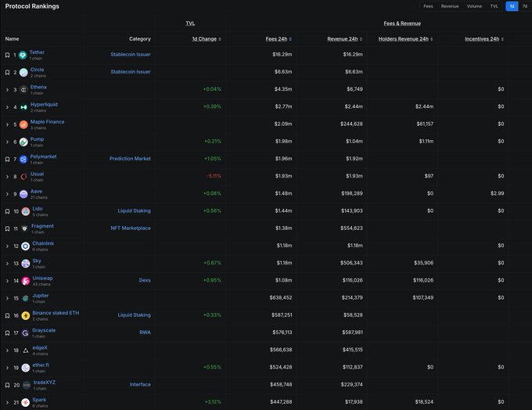Viewport: 532px width, 410px height.
Task: Click the Hyperliquid logo icon
Action: [23, 107]
